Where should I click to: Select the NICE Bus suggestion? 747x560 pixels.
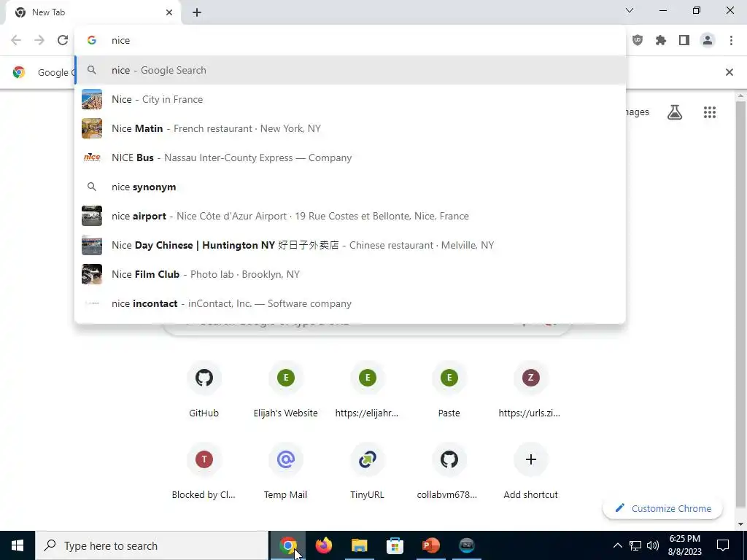[x=350, y=157]
